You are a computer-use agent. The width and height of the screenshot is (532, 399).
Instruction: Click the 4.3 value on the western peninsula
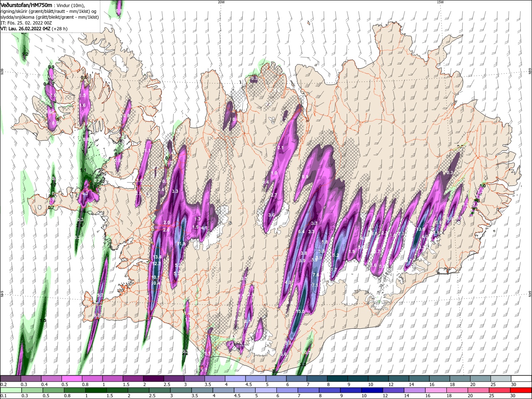[x=85, y=194]
